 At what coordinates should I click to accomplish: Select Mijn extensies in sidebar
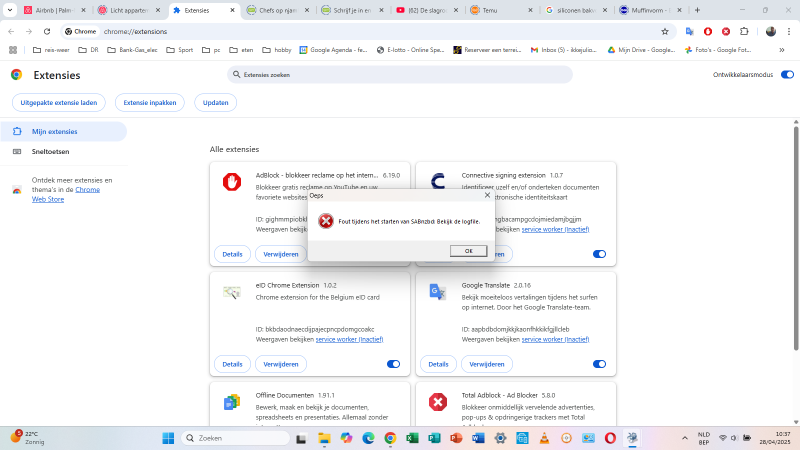pyautogui.click(x=63, y=132)
